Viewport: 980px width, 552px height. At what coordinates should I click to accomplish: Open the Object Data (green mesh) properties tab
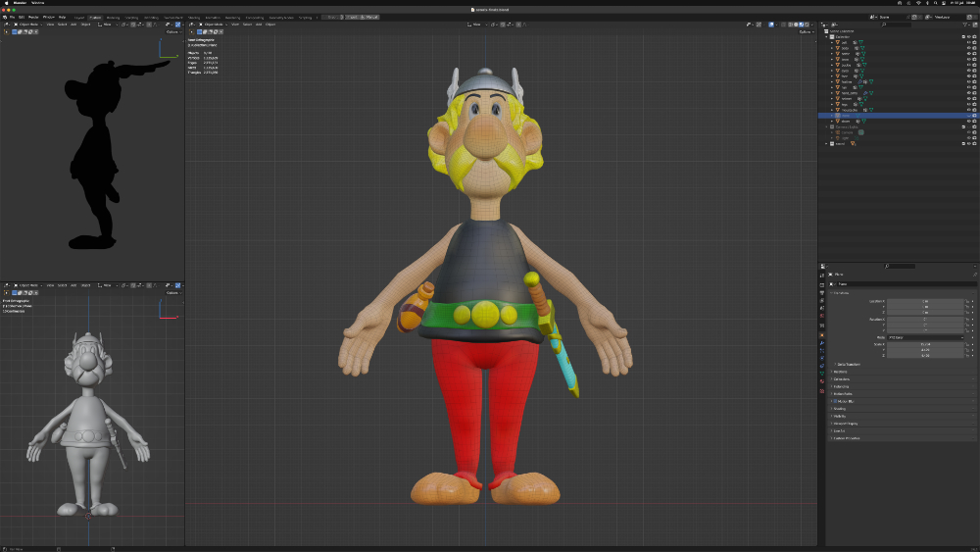(x=822, y=374)
